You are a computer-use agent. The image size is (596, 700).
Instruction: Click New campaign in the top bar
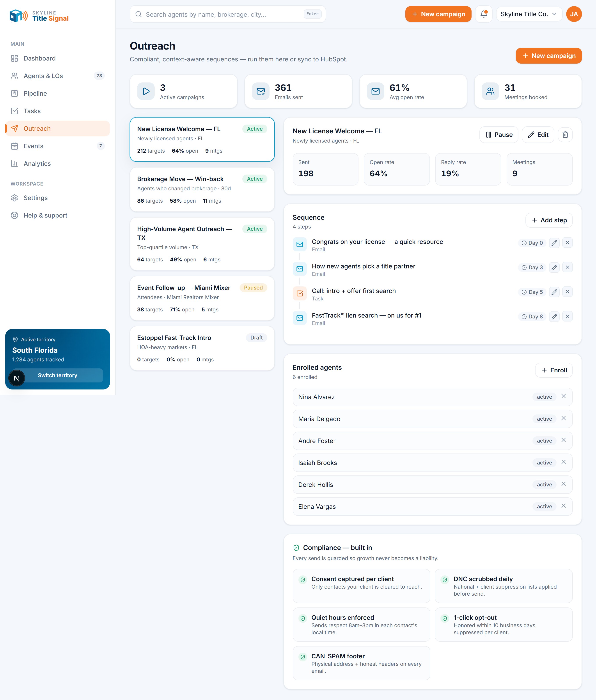click(x=438, y=14)
